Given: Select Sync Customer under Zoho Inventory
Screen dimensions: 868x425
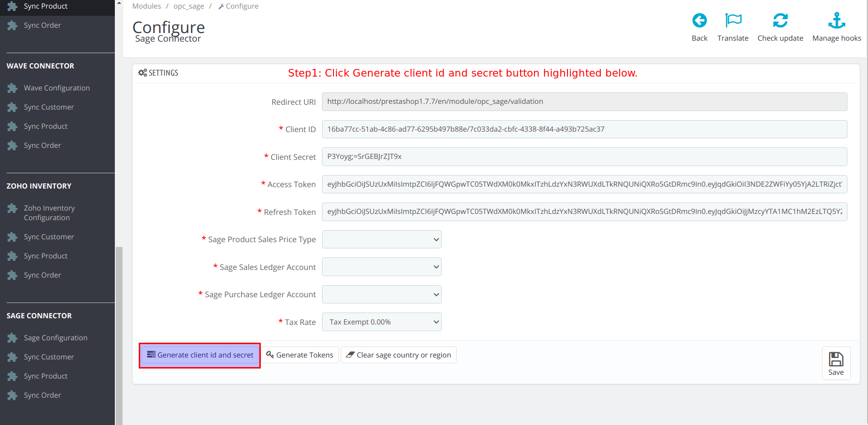Looking at the screenshot, I should [49, 237].
